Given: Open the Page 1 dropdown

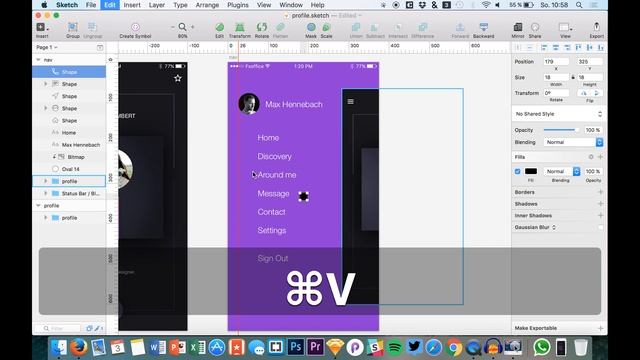Looking at the screenshot, I should coord(47,47).
